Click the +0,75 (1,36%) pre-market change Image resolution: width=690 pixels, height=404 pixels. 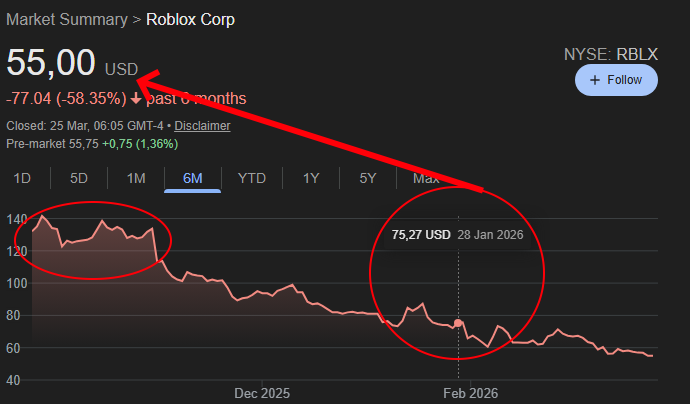(x=140, y=144)
